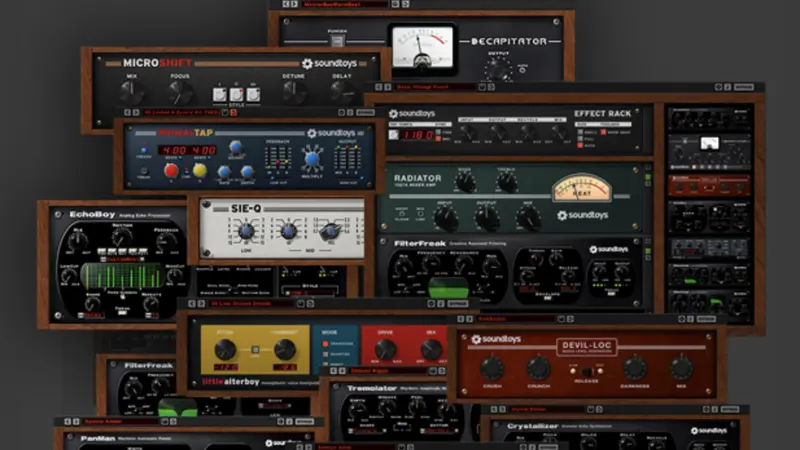
Task: Click Little AlterBoy Drive knob
Action: 386,349
